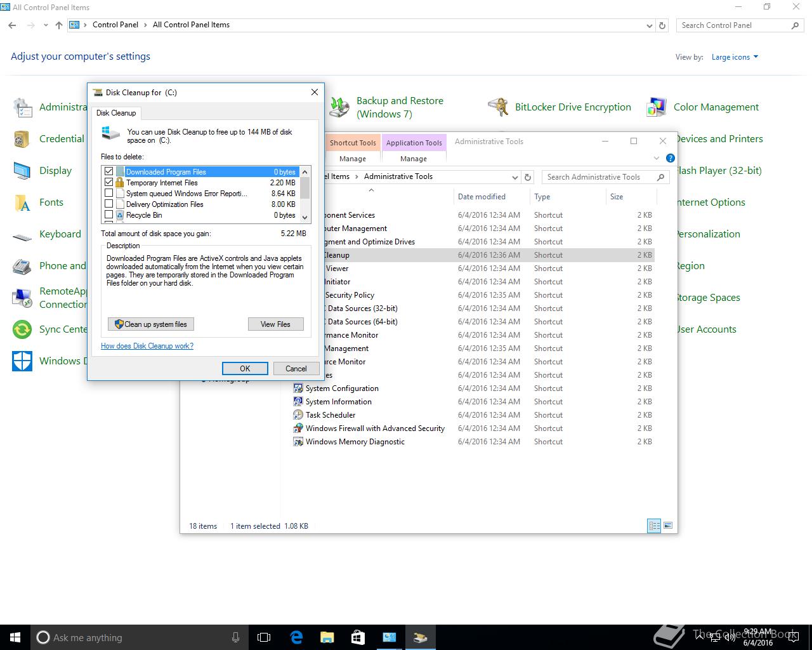
Task: Uncheck Downloaded Program Files checkbox
Action: pos(109,171)
